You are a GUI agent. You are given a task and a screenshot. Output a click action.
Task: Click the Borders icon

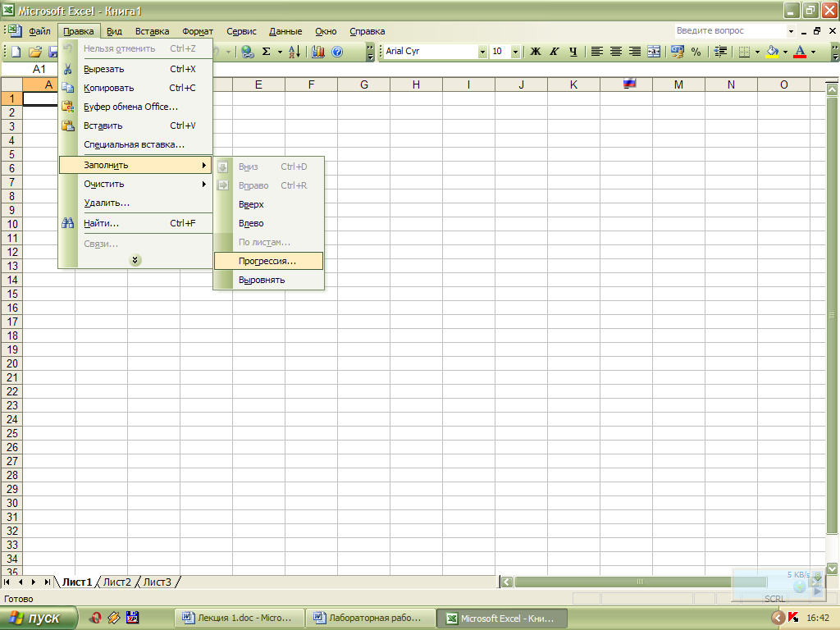tap(744, 52)
